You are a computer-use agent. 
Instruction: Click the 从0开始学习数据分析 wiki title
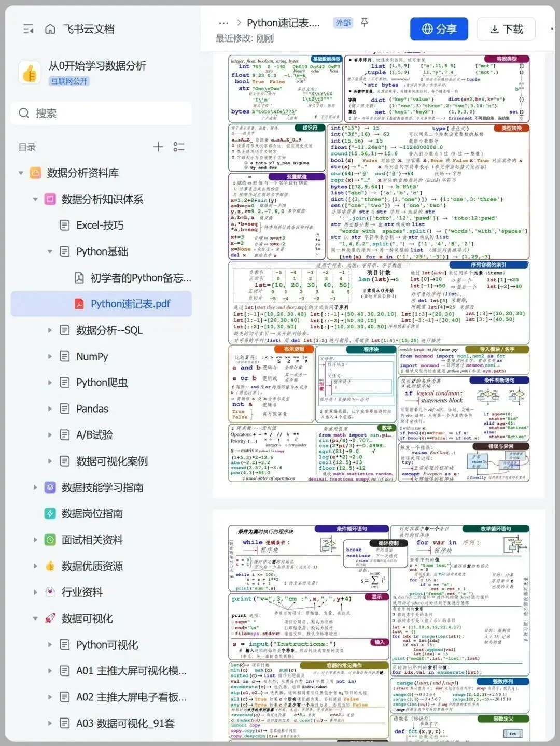pyautogui.click(x=97, y=66)
